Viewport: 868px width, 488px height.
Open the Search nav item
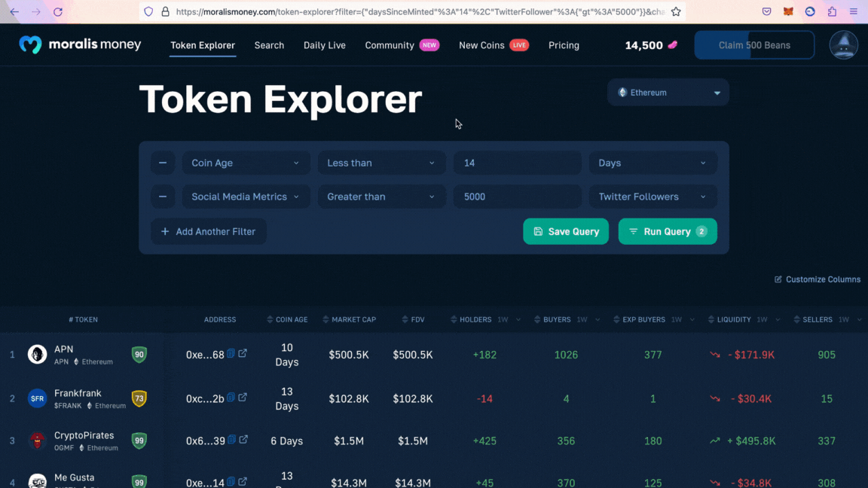pyautogui.click(x=269, y=45)
